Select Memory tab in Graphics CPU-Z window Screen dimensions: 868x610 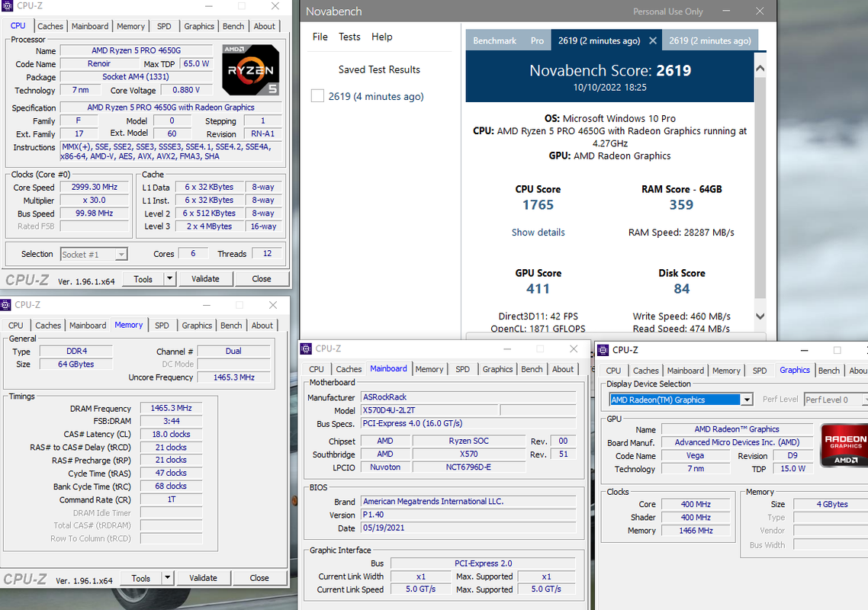tap(726, 371)
